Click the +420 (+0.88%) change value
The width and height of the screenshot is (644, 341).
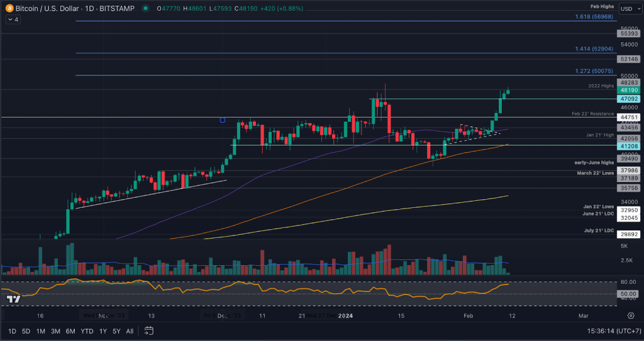click(280, 8)
